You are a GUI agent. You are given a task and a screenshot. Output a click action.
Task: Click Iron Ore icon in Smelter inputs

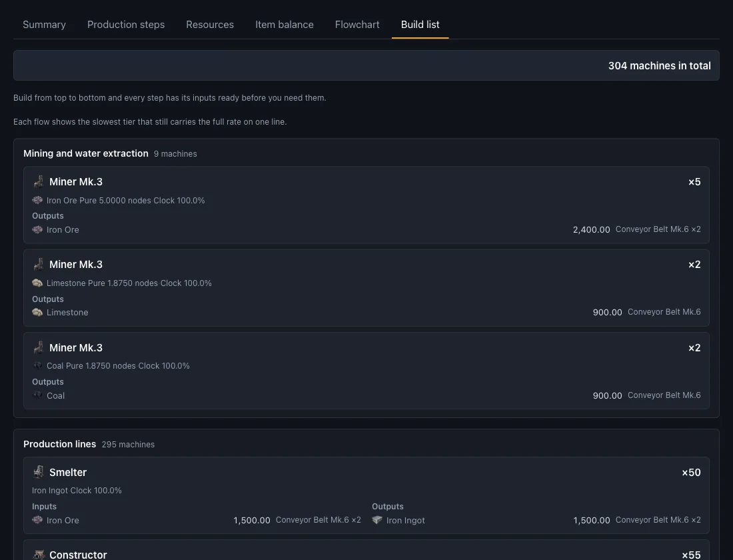pyautogui.click(x=37, y=520)
